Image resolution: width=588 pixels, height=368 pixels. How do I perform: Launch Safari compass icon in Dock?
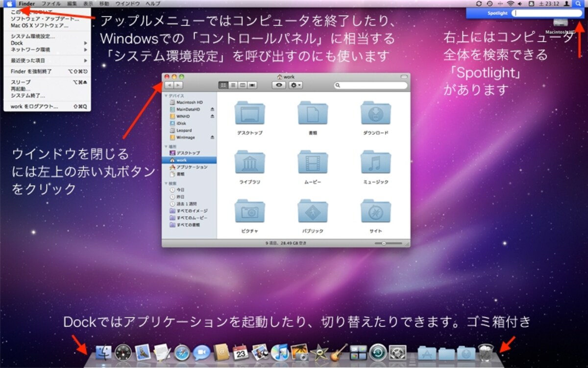[x=182, y=353]
